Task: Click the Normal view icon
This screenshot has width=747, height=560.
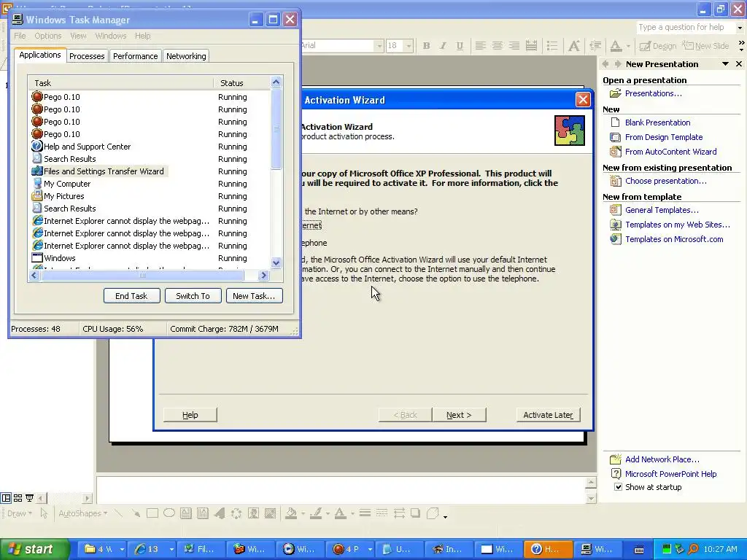Action: pyautogui.click(x=6, y=498)
